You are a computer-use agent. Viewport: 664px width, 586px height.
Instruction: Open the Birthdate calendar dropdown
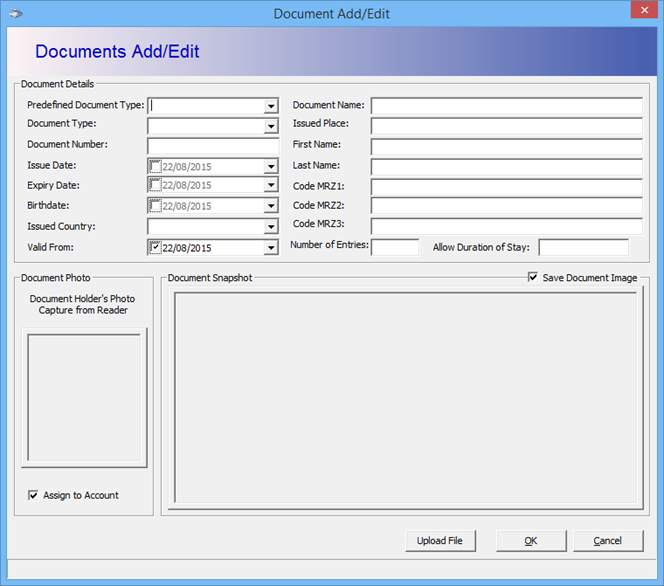tap(271, 205)
